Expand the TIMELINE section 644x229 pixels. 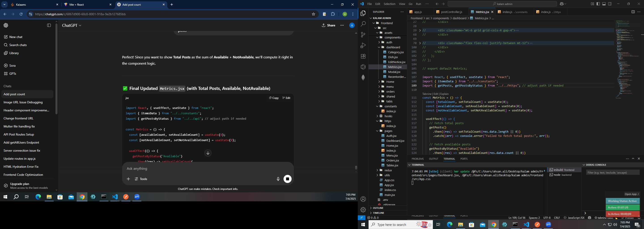[378, 213]
